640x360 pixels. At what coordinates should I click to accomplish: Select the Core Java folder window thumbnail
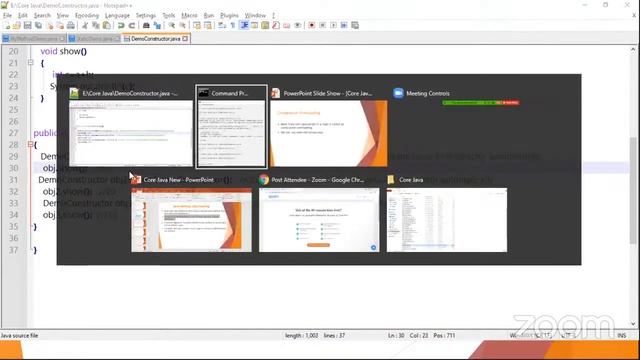point(447,214)
